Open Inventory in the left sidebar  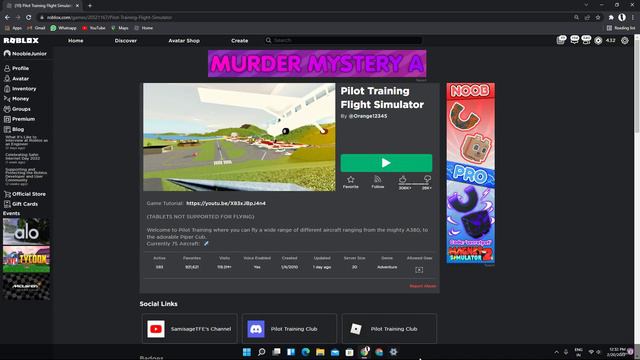(20, 89)
